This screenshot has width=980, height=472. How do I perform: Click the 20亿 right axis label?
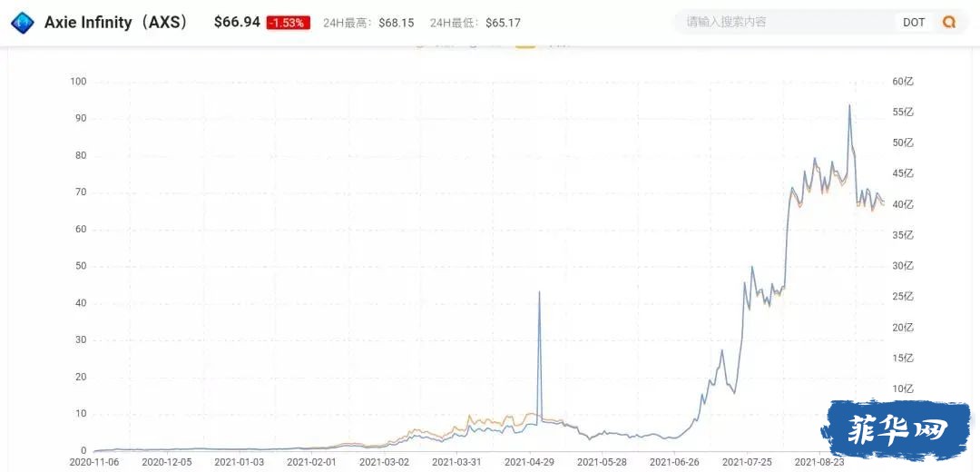point(904,328)
